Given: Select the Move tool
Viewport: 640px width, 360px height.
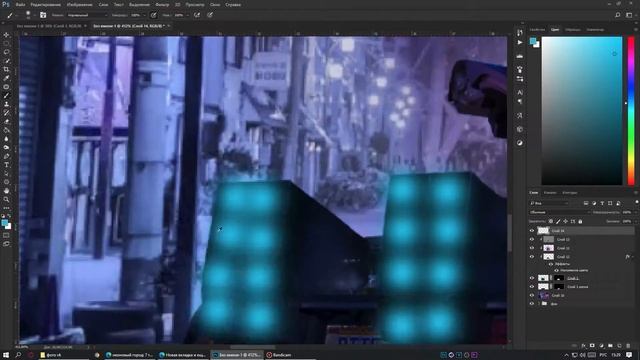Looking at the screenshot, I should tap(6, 35).
